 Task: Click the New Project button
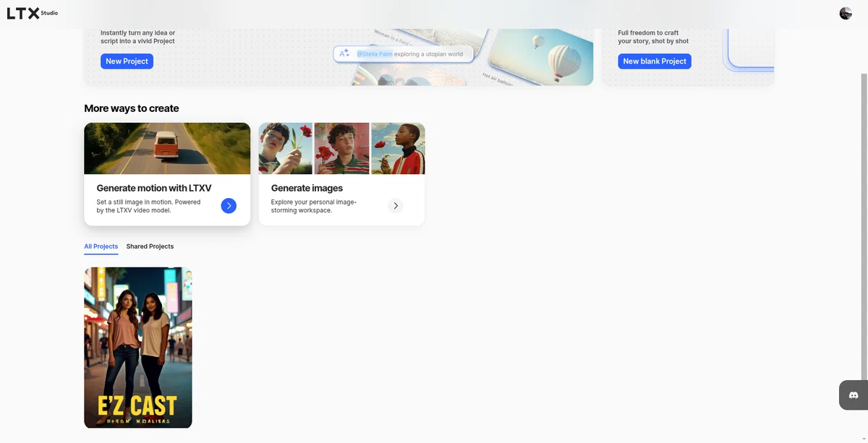coord(127,61)
